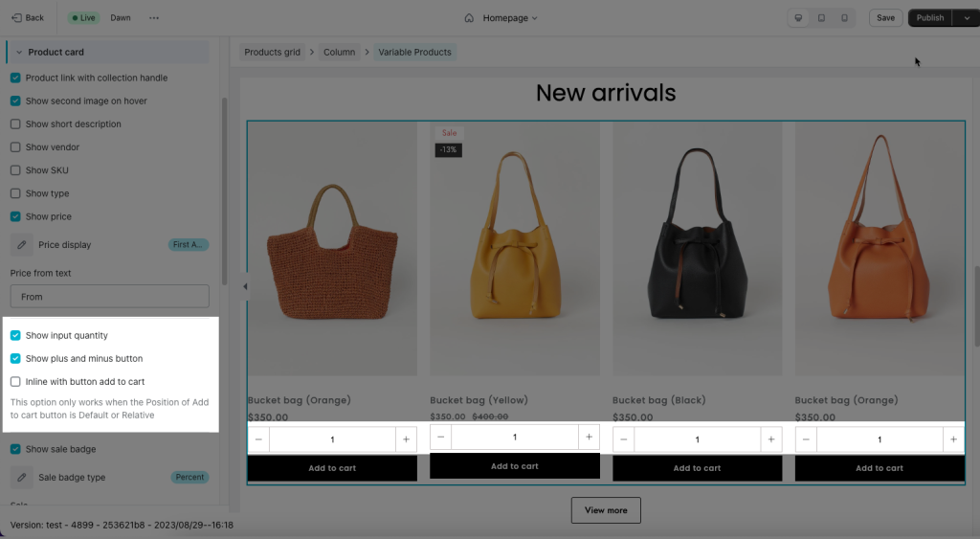Viewport: 980px width, 539px height.
Task: Toggle Product link with collection handle
Action: (15, 78)
